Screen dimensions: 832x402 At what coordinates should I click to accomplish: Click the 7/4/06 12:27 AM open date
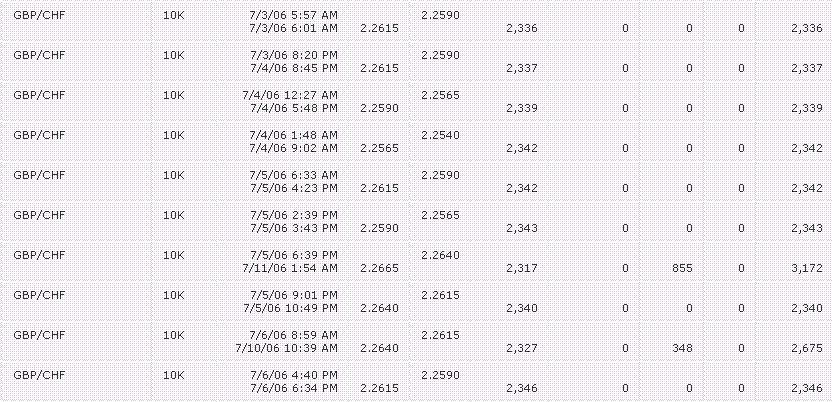pos(290,95)
